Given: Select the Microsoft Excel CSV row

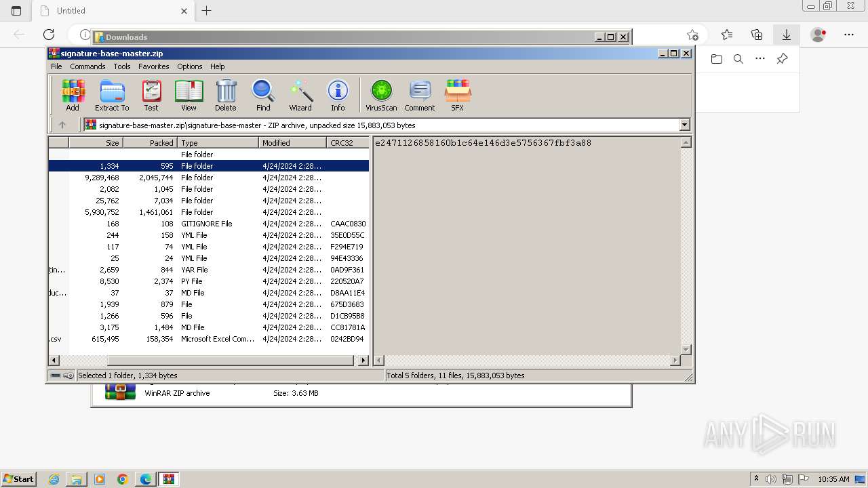Looking at the screenshot, I should 208,339.
